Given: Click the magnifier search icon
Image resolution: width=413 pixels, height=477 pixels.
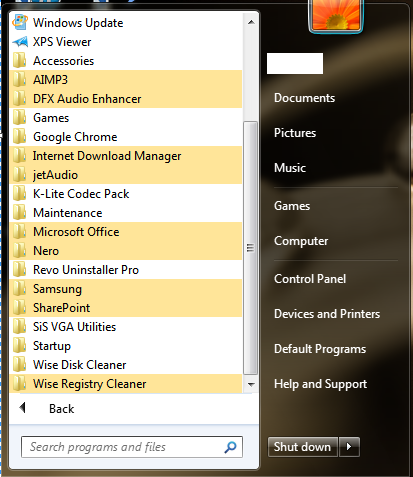Looking at the screenshot, I should (230, 447).
